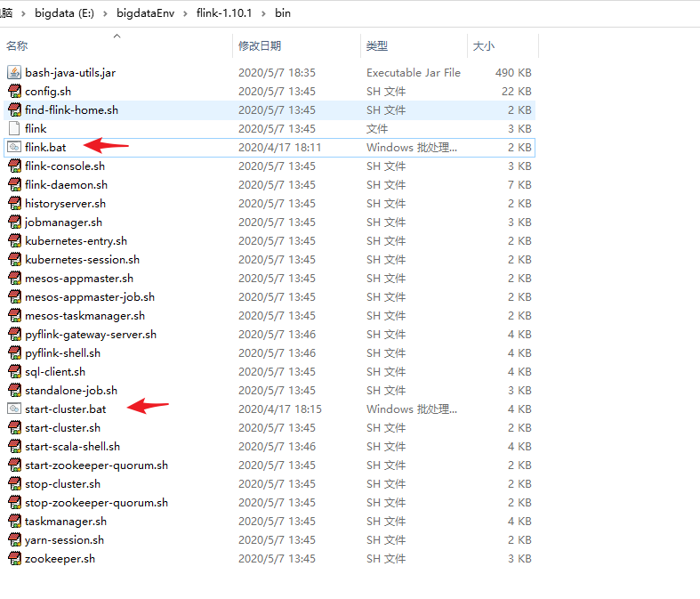
Task: Click the 22 KB size cell
Action: (517, 92)
